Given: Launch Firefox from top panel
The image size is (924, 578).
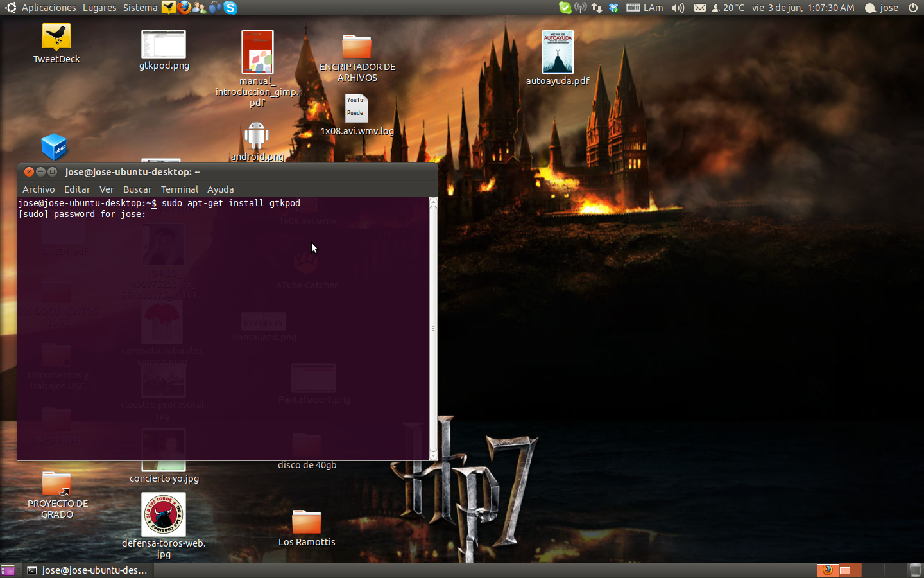Looking at the screenshot, I should 184,8.
